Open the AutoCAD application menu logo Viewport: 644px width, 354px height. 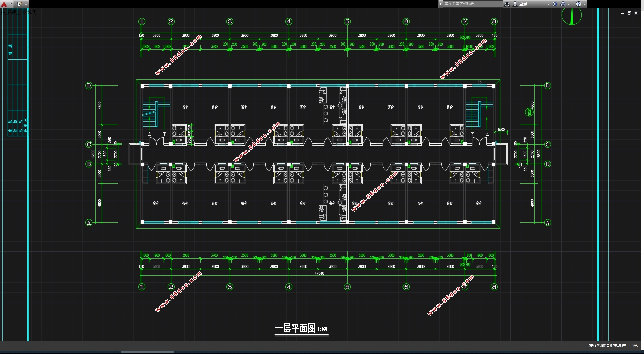[x=4, y=4]
